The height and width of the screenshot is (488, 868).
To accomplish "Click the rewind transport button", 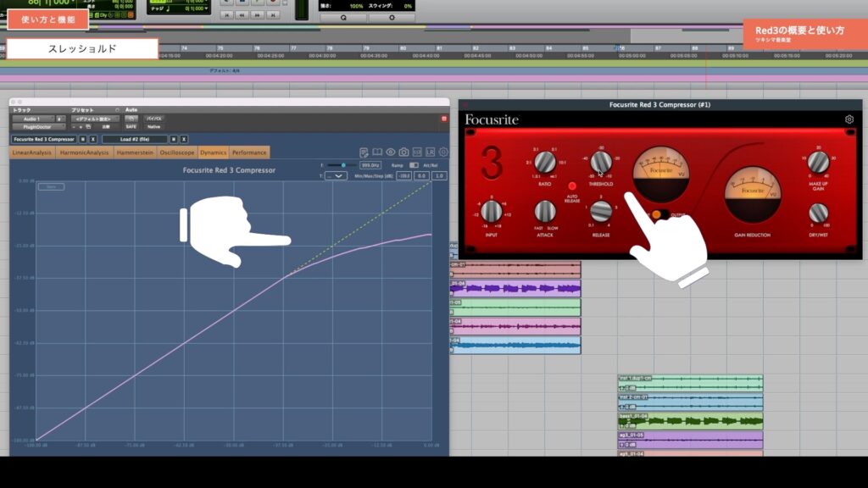I will click(242, 15).
